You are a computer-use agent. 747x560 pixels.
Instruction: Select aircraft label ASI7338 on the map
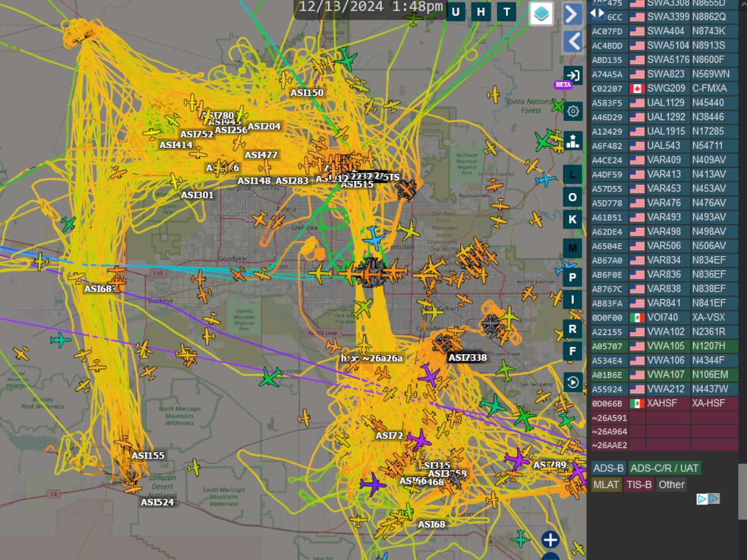click(467, 358)
